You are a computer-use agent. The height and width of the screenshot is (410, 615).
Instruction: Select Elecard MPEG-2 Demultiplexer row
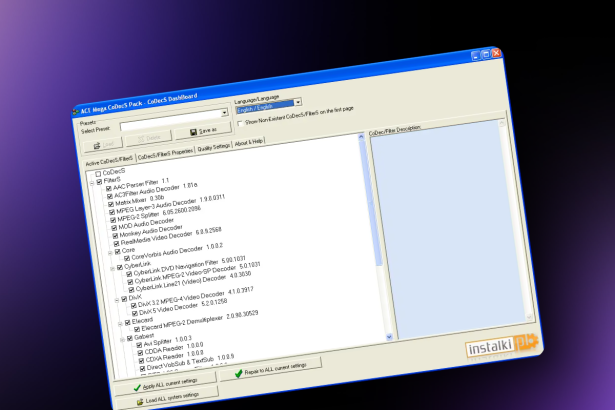(x=199, y=321)
